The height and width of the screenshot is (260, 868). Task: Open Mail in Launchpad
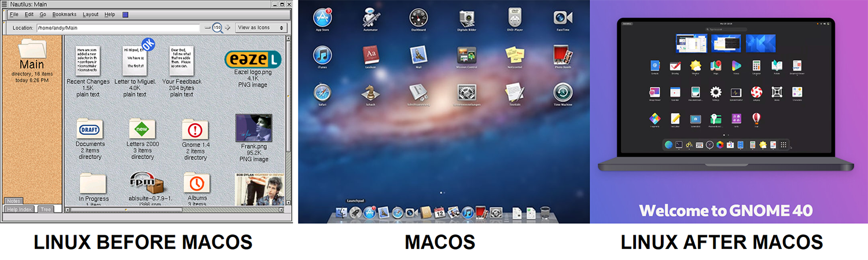pyautogui.click(x=418, y=55)
